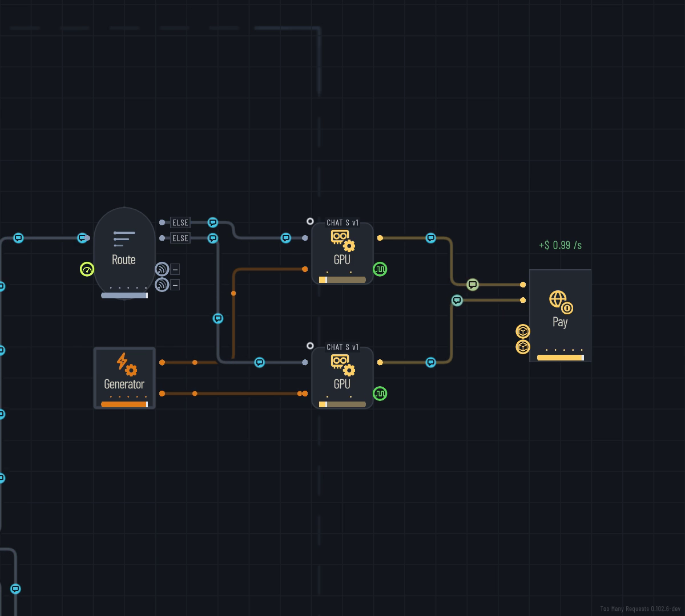
Task: Click the chat bubble after the lower ELSE label
Action: point(213,238)
